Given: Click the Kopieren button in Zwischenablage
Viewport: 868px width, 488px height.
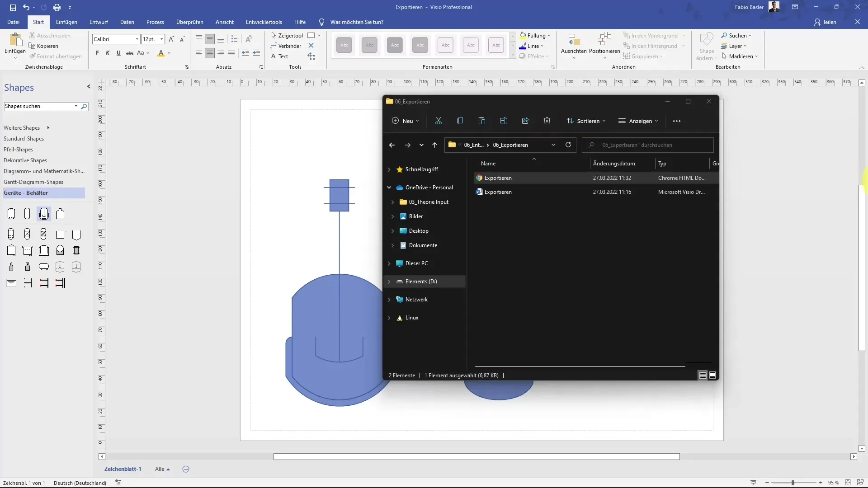Looking at the screenshot, I should pos(43,46).
